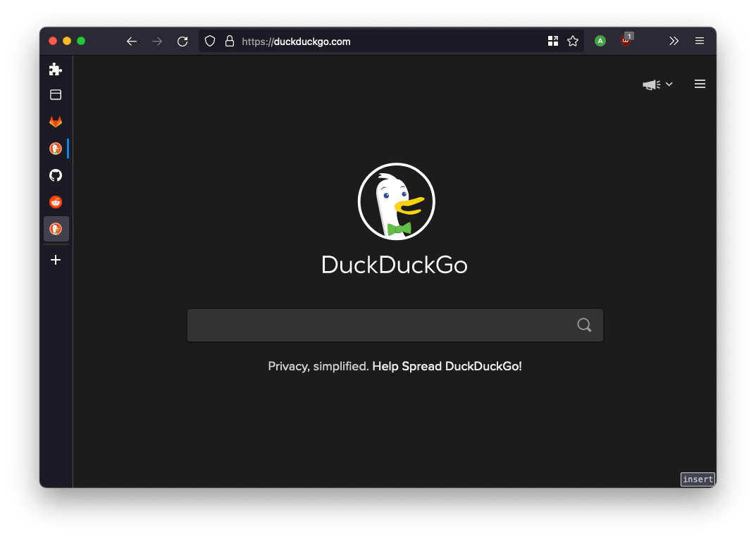Go back to the previous page
Viewport: 756px width, 540px height.
[132, 42]
